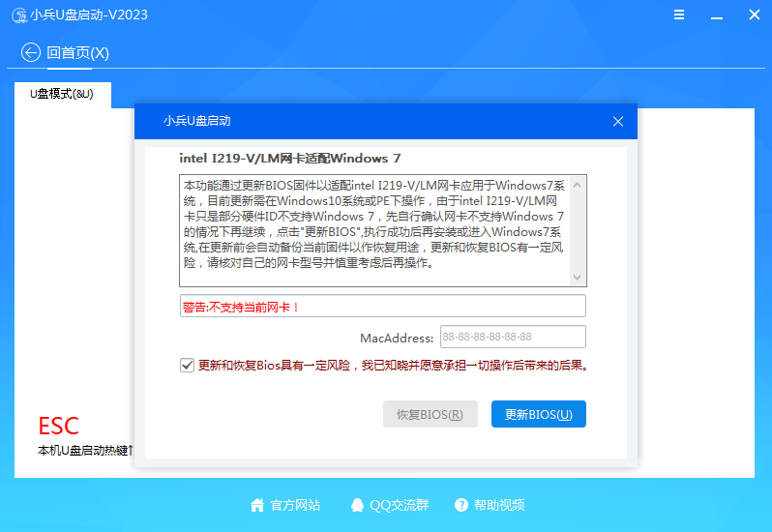Click the question mark icon beside 帮助视频
772x532 pixels.
[x=461, y=505]
